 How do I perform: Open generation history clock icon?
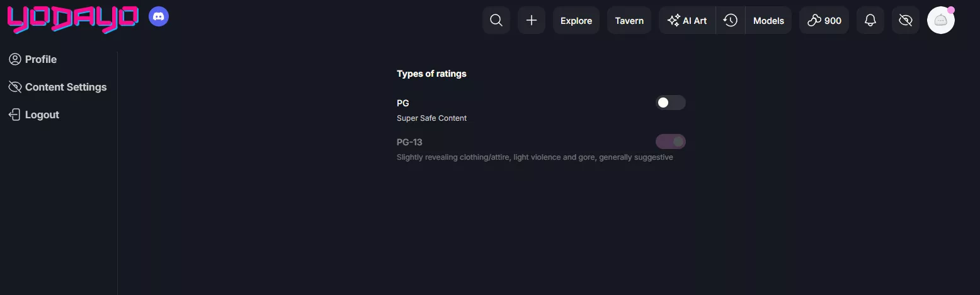731,21
